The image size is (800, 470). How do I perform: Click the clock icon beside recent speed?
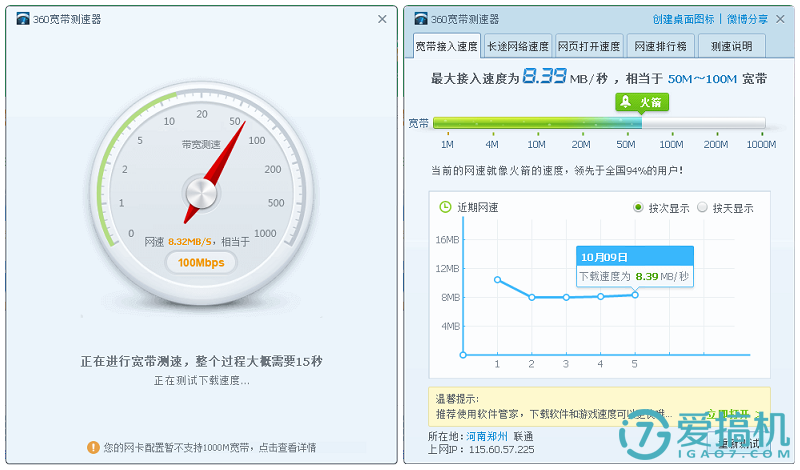click(445, 207)
